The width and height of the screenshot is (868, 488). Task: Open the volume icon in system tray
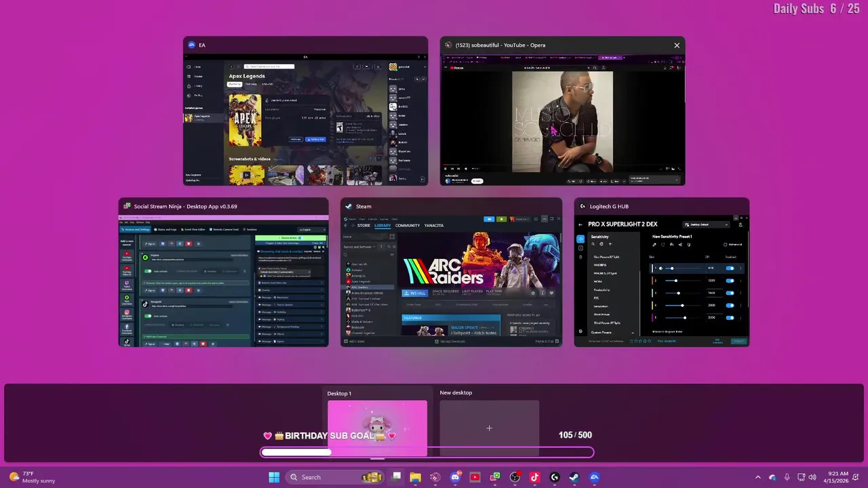813,477
